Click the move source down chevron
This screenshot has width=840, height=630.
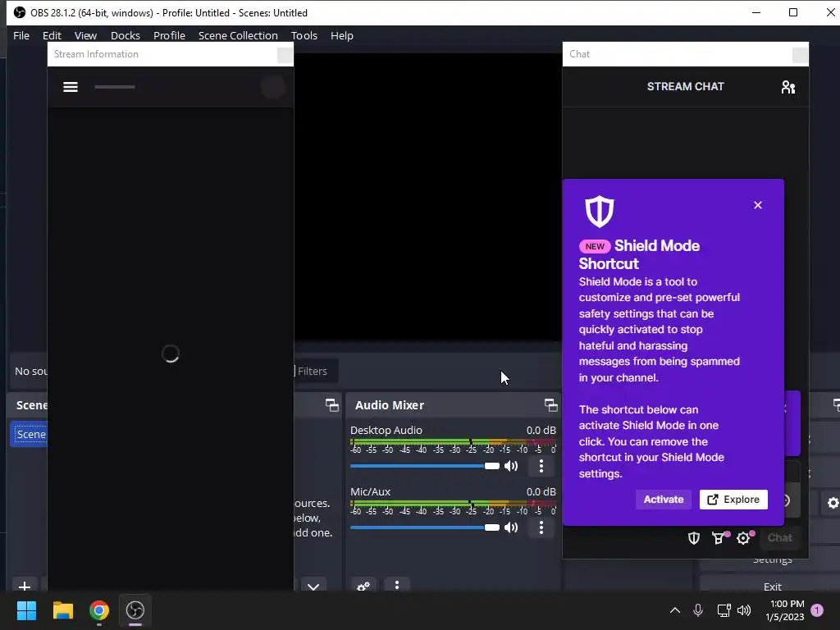[313, 586]
